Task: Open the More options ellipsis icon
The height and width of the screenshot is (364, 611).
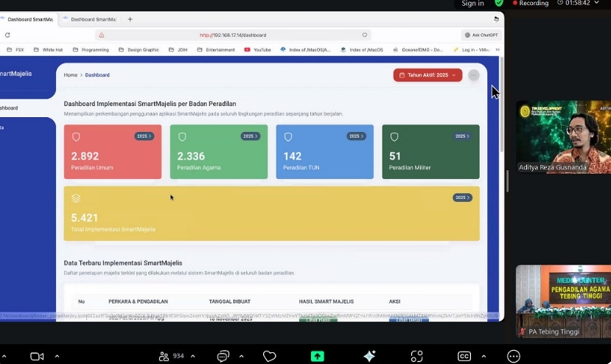Action: point(514,356)
